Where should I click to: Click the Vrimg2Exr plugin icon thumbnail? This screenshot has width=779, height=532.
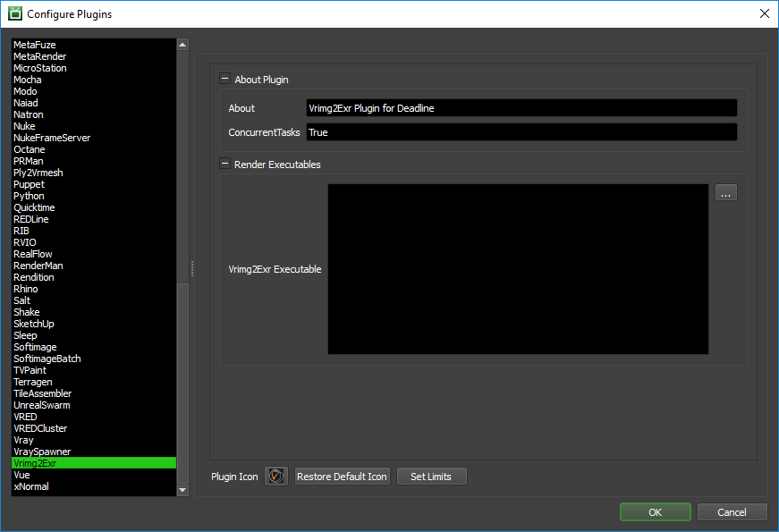[x=276, y=477]
